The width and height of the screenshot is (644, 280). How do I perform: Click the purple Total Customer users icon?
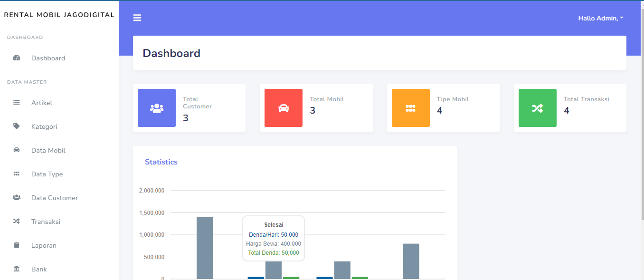pos(157,108)
